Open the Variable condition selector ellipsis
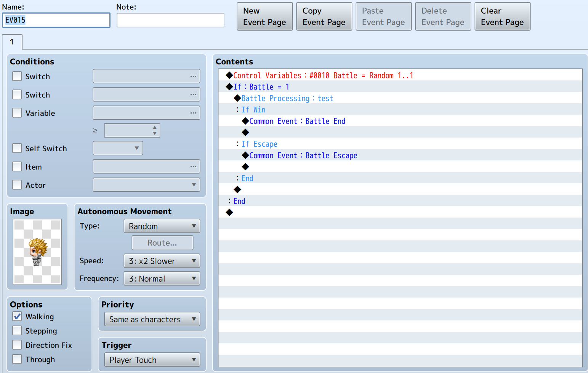This screenshot has width=588, height=373. pos(193,113)
